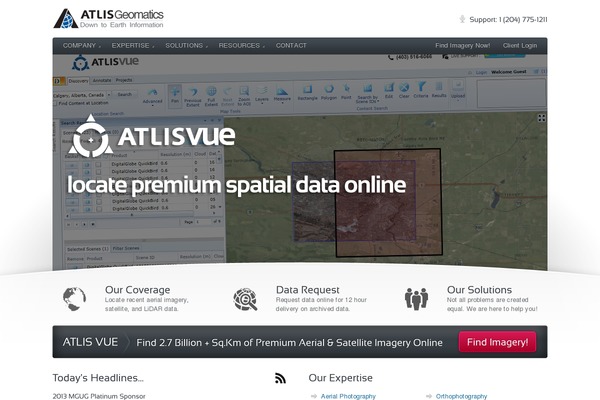Click the locate premium spatial data online headline
This screenshot has height=400, width=600.
point(236,185)
